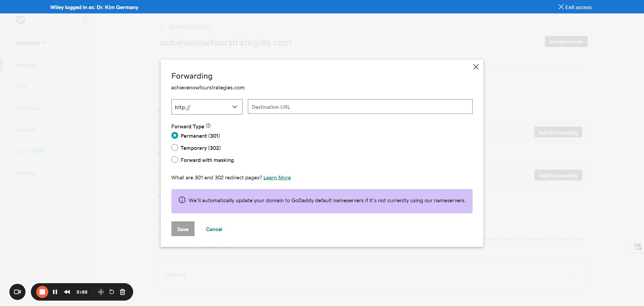Rewind the recording playback
Viewport: 644px width, 306px height.
[x=67, y=292]
